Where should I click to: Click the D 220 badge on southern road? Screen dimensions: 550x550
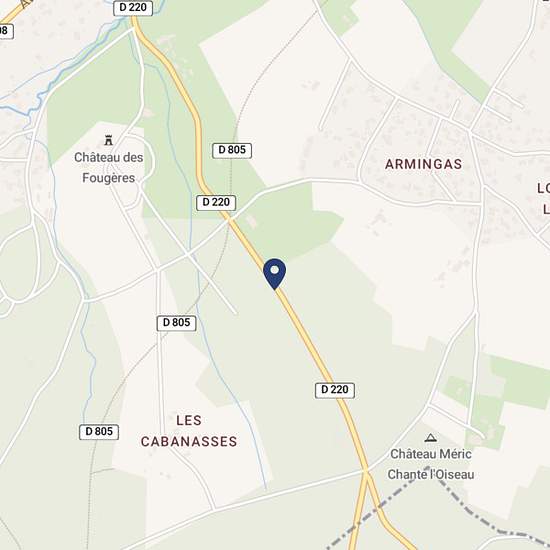tap(335, 390)
